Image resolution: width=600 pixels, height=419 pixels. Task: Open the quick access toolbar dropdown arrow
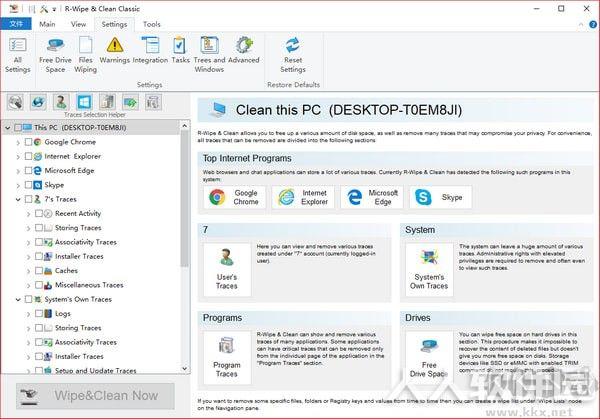pos(55,9)
